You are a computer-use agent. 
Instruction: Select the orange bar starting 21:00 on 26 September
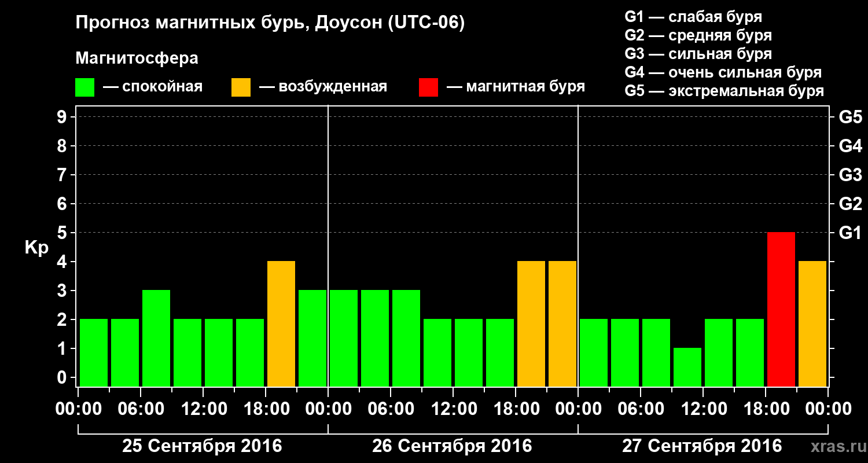pyautogui.click(x=562, y=324)
